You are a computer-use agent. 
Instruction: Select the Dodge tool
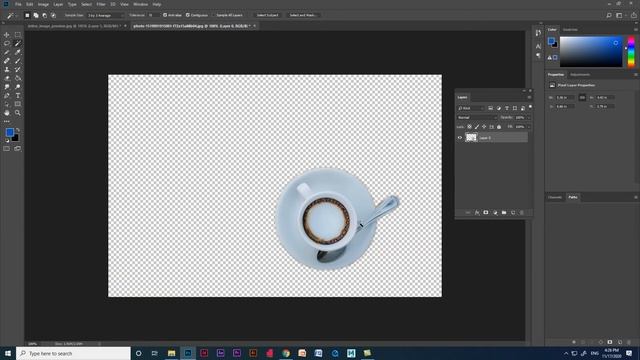(x=18, y=87)
